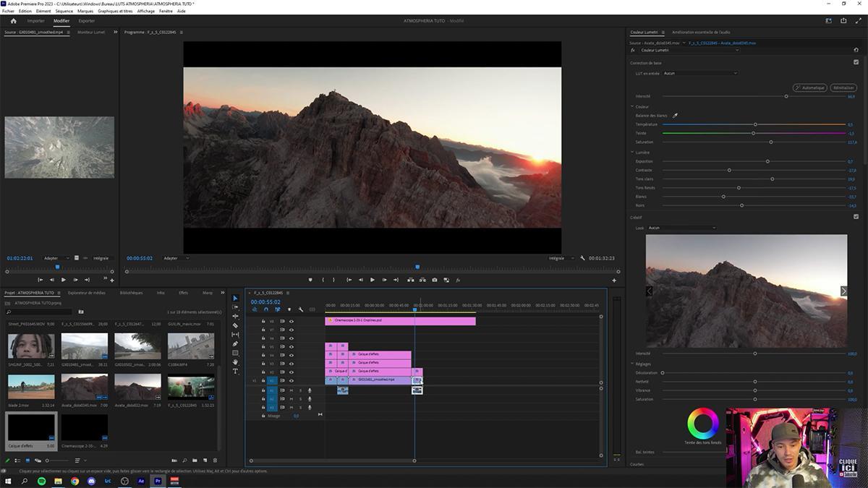The image size is (868, 488).
Task: Open Amélioration essentielle de l'audio panel
Action: 701,33
